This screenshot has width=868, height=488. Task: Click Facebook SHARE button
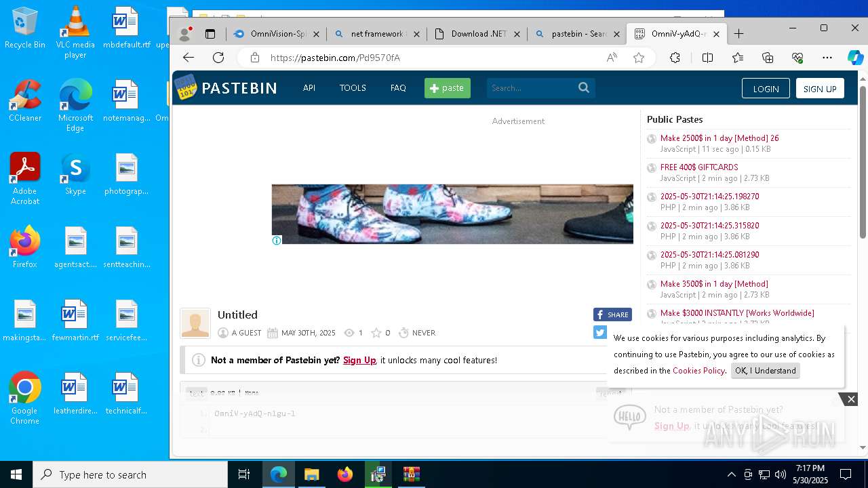click(612, 314)
